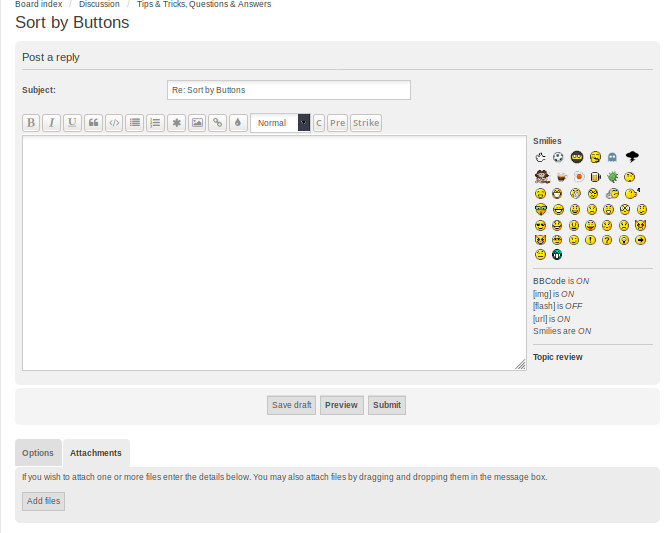Click the Save draft button
Screen dimensions: 665x533
pyautogui.click(x=291, y=405)
